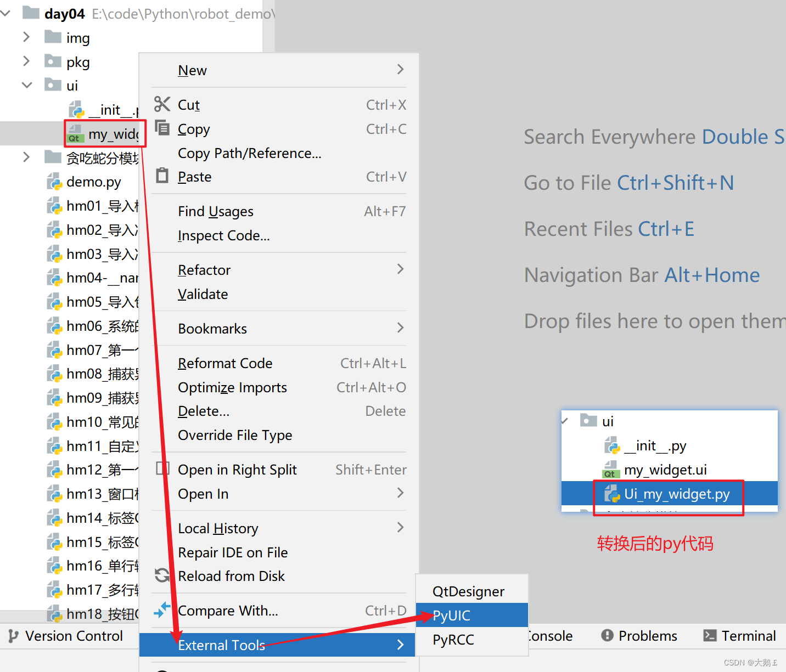Select PyUIC external tool
The image size is (786, 672).
click(x=472, y=615)
